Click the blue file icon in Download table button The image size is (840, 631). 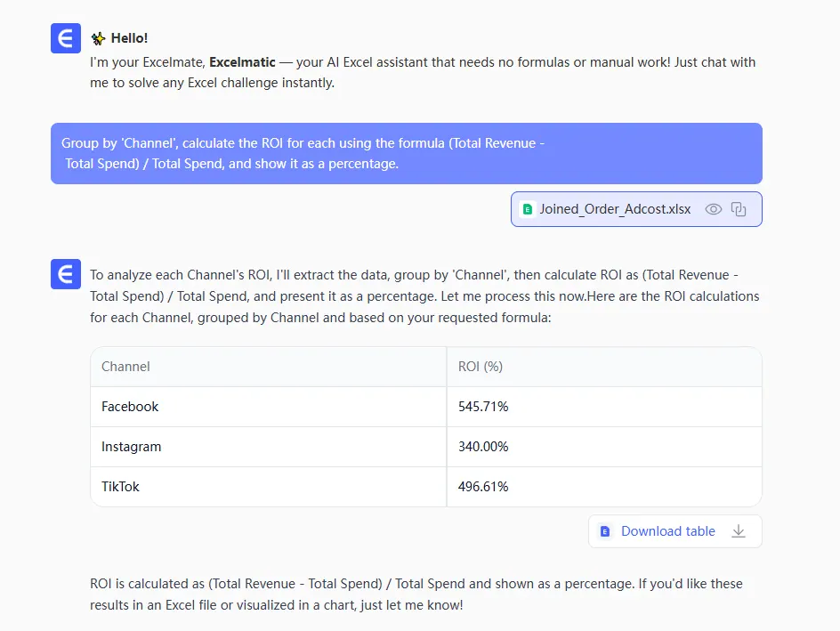[x=605, y=531]
